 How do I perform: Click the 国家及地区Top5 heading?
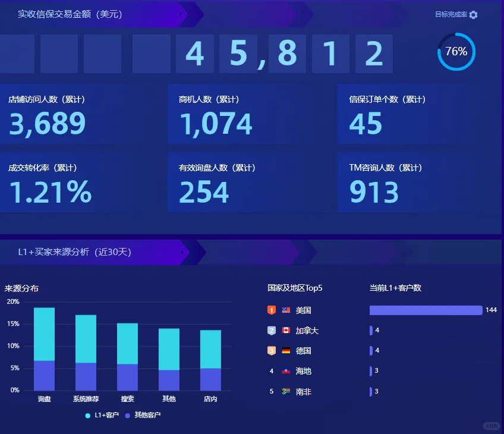click(295, 288)
